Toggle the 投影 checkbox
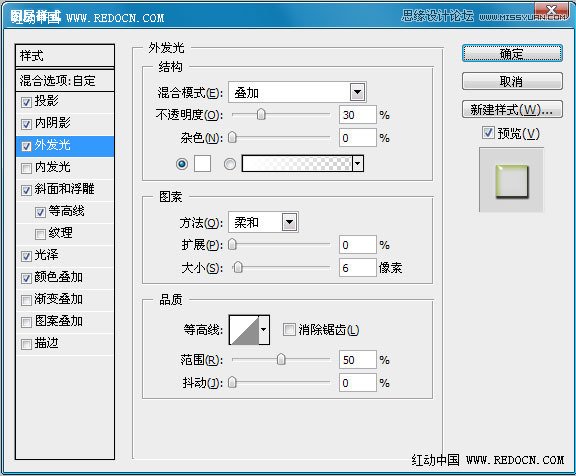576x476 pixels. (x=26, y=102)
